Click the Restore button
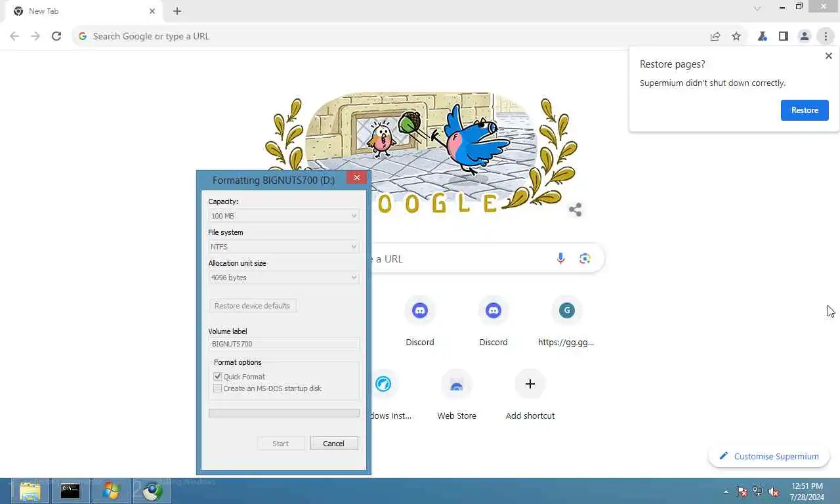 coord(805,110)
